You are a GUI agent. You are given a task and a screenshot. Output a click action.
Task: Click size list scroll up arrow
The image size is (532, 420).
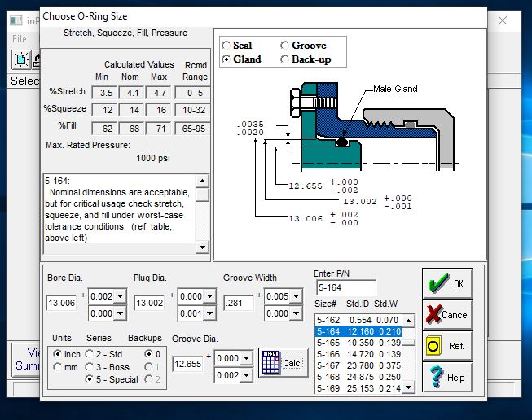(x=408, y=321)
